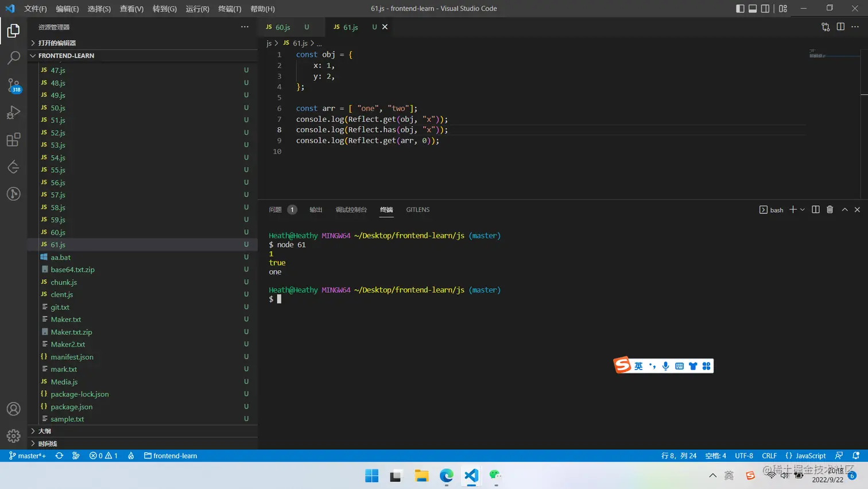Open the 终端(T) menu
The width and height of the screenshot is (868, 489).
pyautogui.click(x=230, y=9)
